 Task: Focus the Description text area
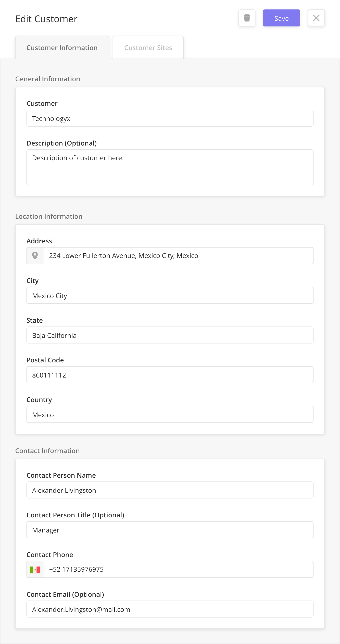click(170, 167)
